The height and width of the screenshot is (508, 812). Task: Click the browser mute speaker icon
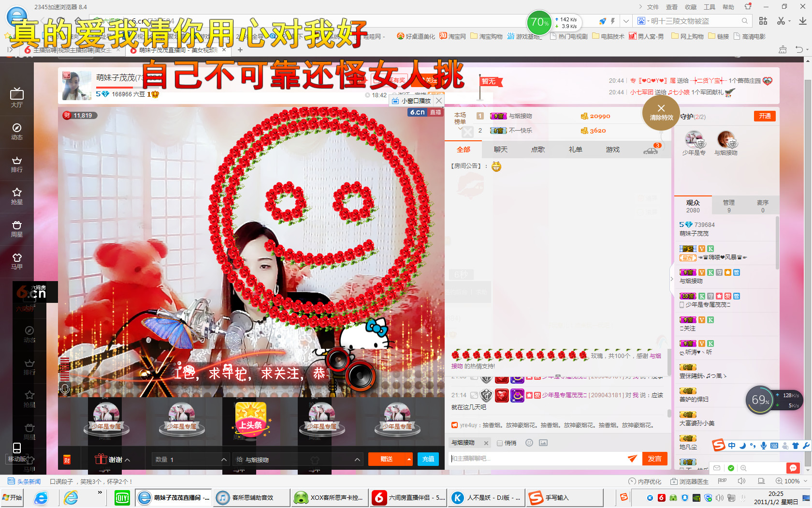741,481
